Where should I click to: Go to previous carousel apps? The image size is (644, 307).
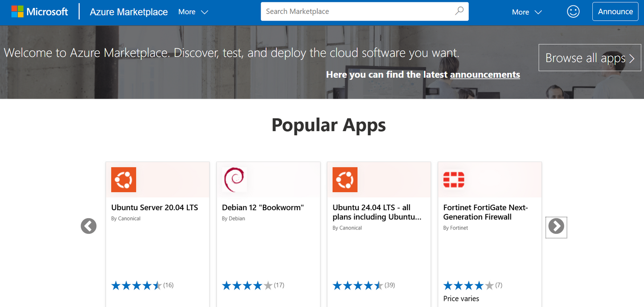89,226
